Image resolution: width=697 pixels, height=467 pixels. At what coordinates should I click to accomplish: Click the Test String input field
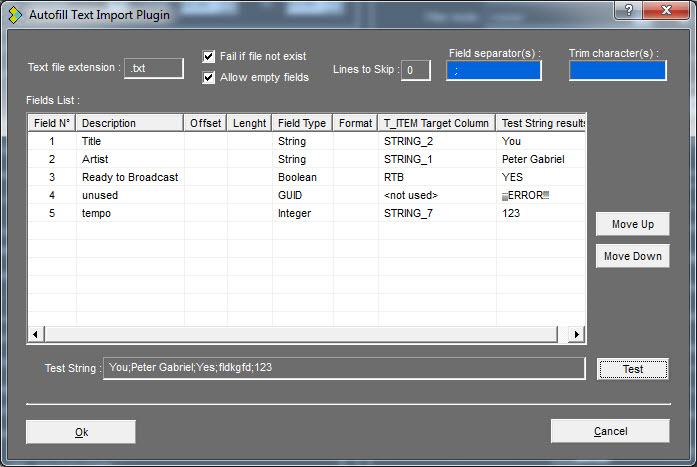point(344,368)
